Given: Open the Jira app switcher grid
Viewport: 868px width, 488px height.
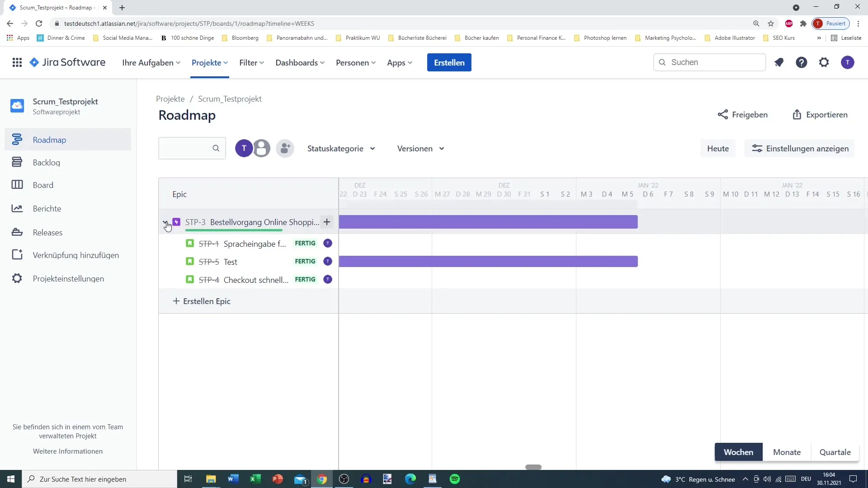Looking at the screenshot, I should point(17,62).
